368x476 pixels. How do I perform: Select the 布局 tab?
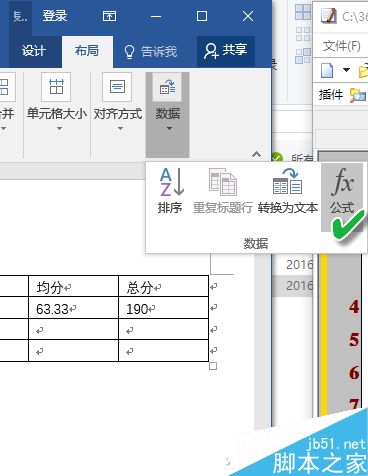coord(87,51)
